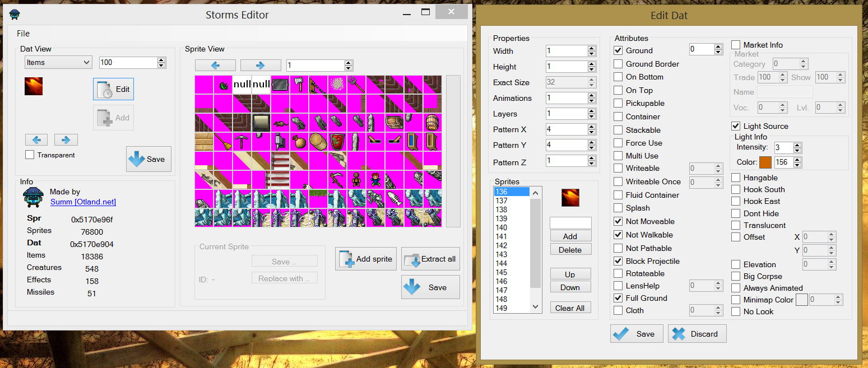Select the dust pile sprite
The width and height of the screenshot is (868, 368).
coord(337,85)
